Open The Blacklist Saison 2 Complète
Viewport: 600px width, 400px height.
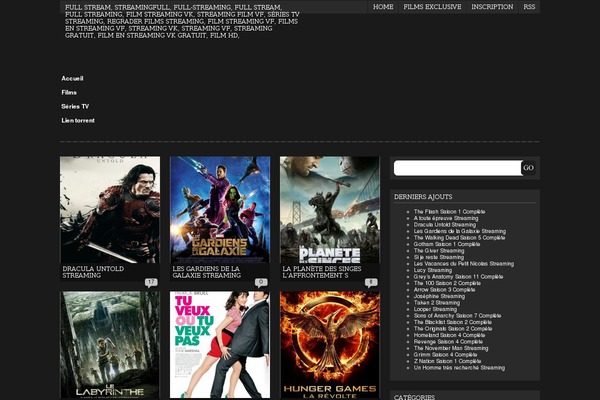click(453, 322)
